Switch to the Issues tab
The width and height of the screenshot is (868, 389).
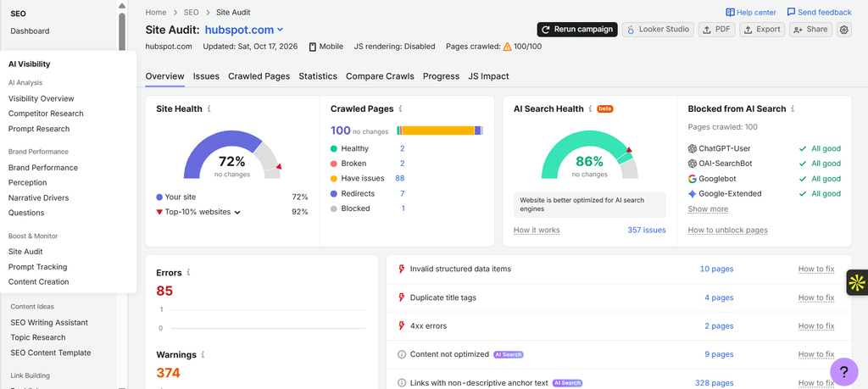[x=206, y=76]
